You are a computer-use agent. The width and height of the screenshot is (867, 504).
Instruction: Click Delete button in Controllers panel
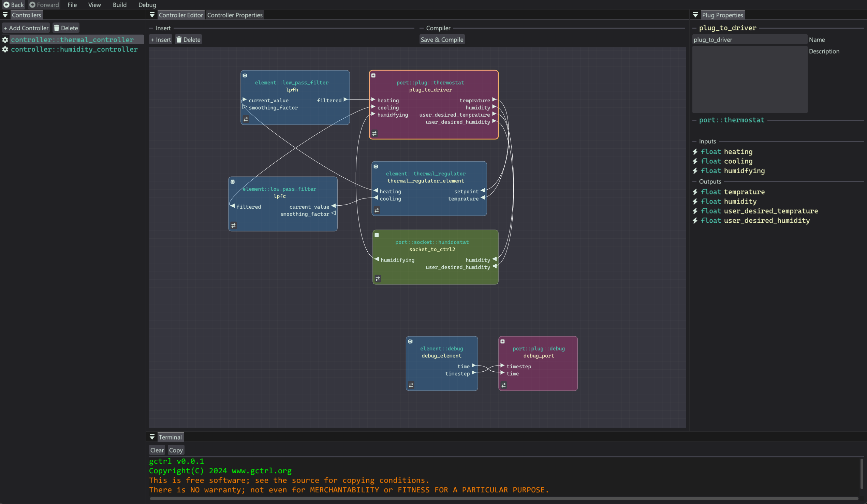point(66,28)
